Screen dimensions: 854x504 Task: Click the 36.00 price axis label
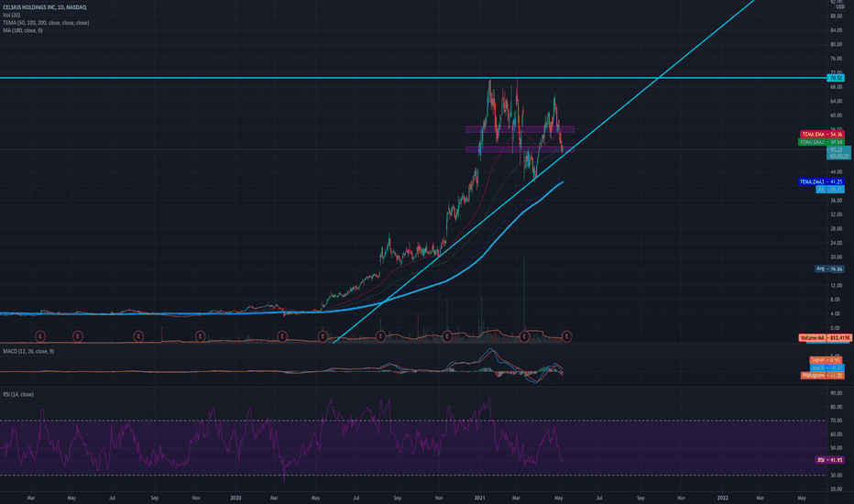click(836, 201)
